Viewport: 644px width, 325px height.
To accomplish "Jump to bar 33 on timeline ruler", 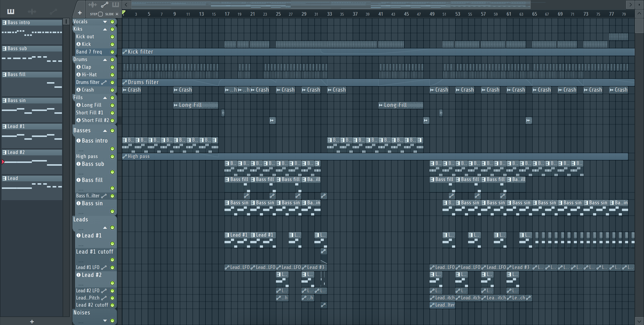I will 330,14.
